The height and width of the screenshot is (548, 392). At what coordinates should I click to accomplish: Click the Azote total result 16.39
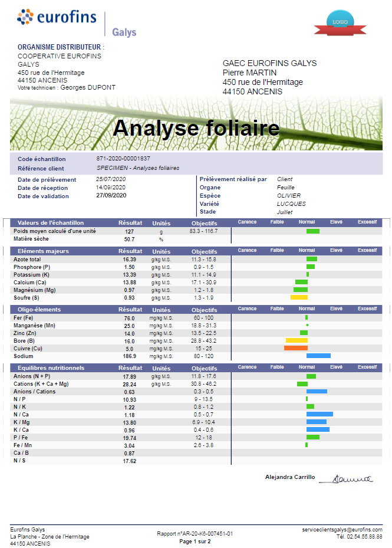pos(129,260)
